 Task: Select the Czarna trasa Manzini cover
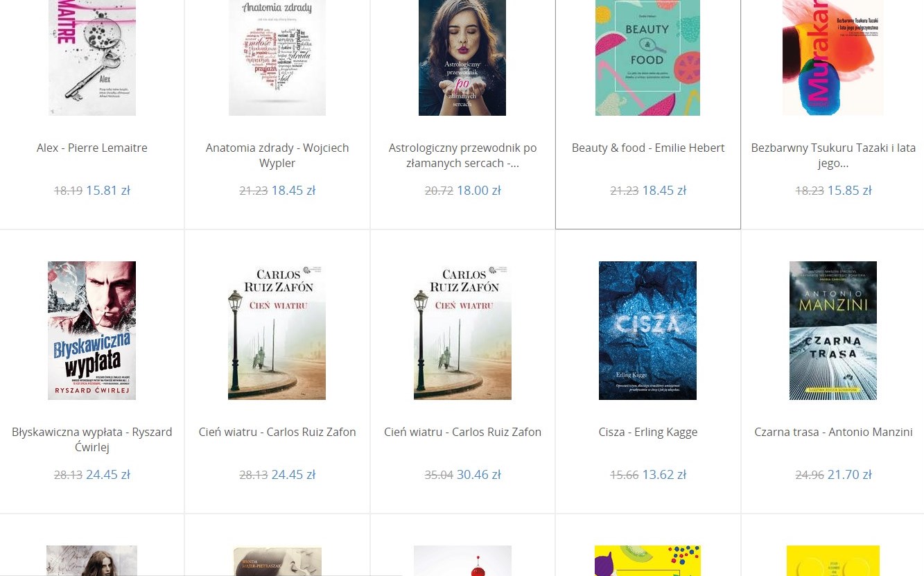click(833, 331)
